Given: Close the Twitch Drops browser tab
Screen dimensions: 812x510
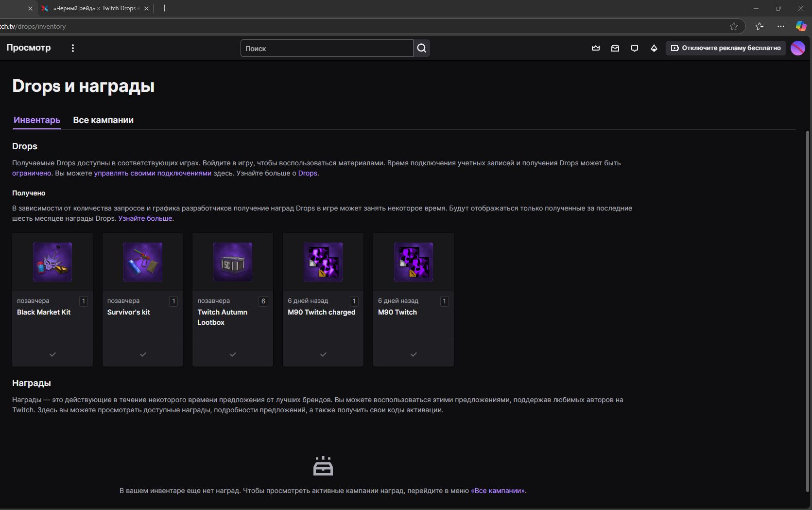Looking at the screenshot, I should click(x=146, y=8).
